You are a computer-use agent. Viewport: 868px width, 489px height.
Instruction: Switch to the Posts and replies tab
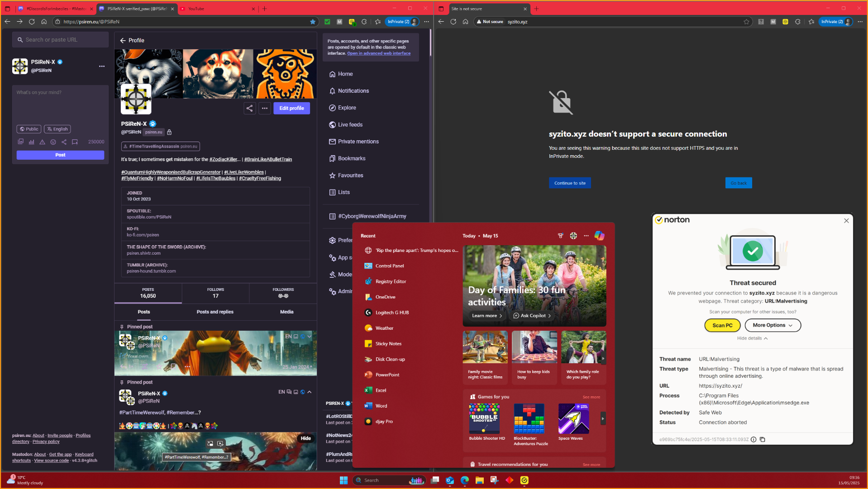click(215, 312)
